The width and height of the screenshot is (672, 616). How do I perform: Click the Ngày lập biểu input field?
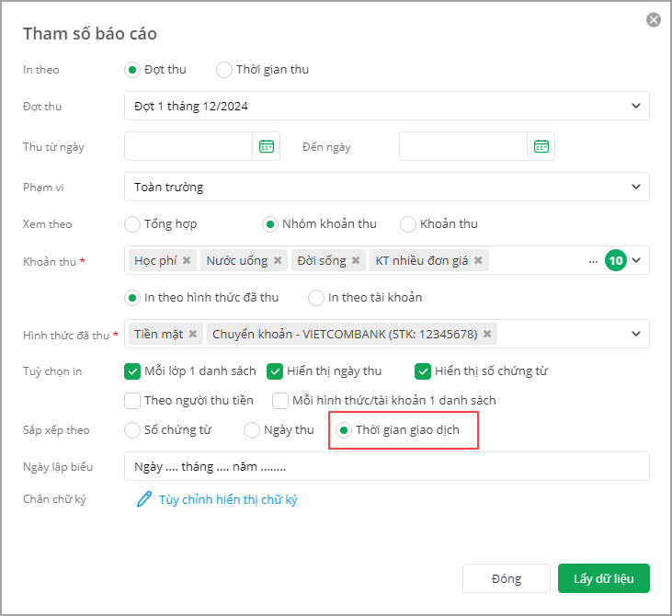(x=386, y=466)
